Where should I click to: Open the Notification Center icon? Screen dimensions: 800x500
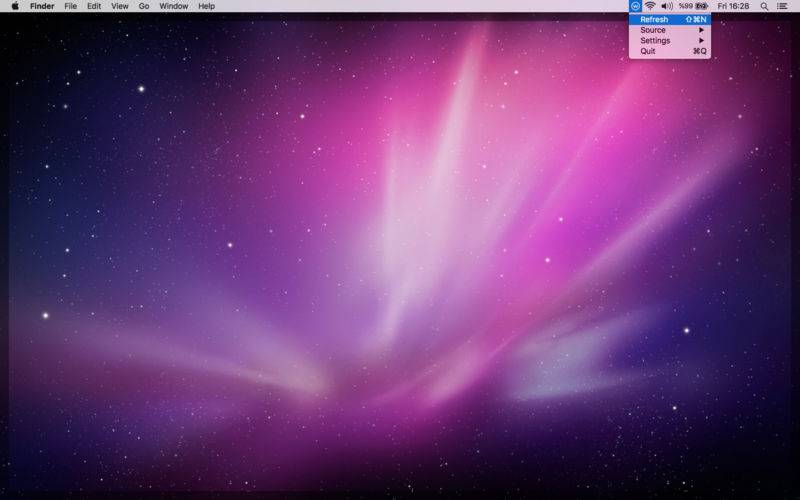[782, 6]
